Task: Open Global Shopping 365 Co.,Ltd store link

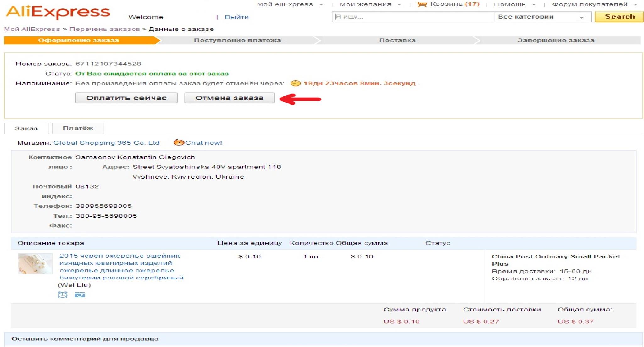Action: point(106,143)
